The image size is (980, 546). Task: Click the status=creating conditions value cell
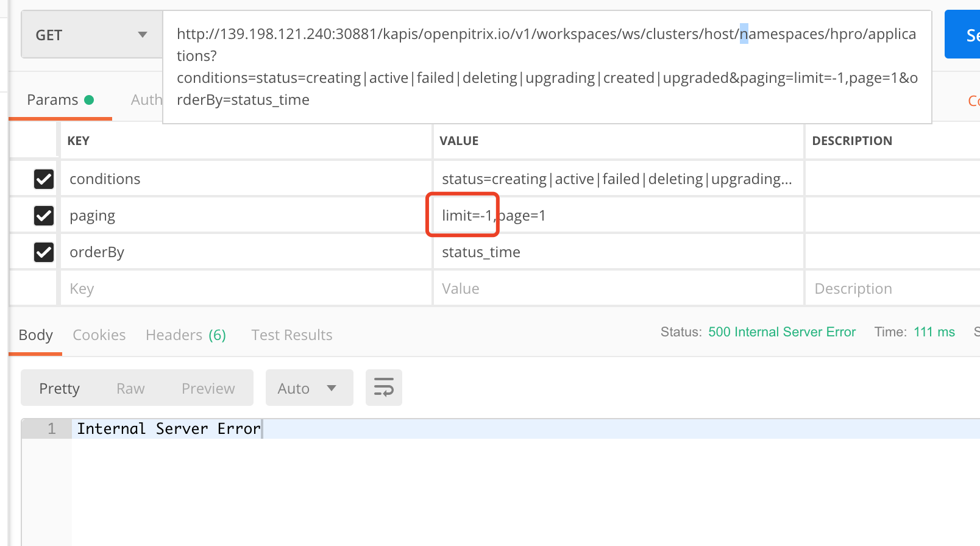619,179
